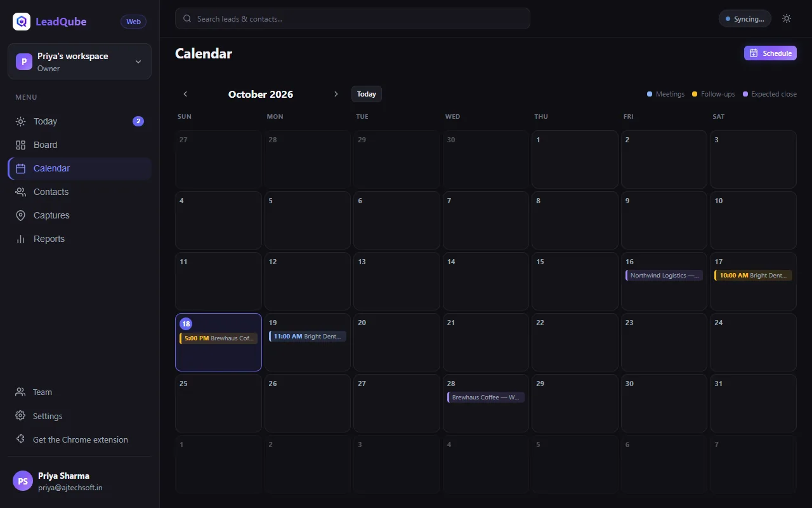Select the highlighted date 18
The width and height of the screenshot is (812, 508).
point(186,324)
